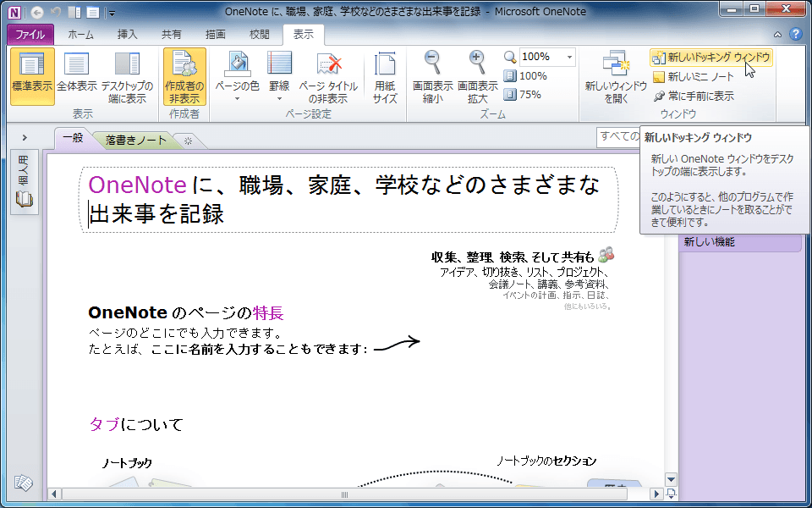
Task: Open the Insert (挿入) ribbon tab
Action: pos(127,35)
